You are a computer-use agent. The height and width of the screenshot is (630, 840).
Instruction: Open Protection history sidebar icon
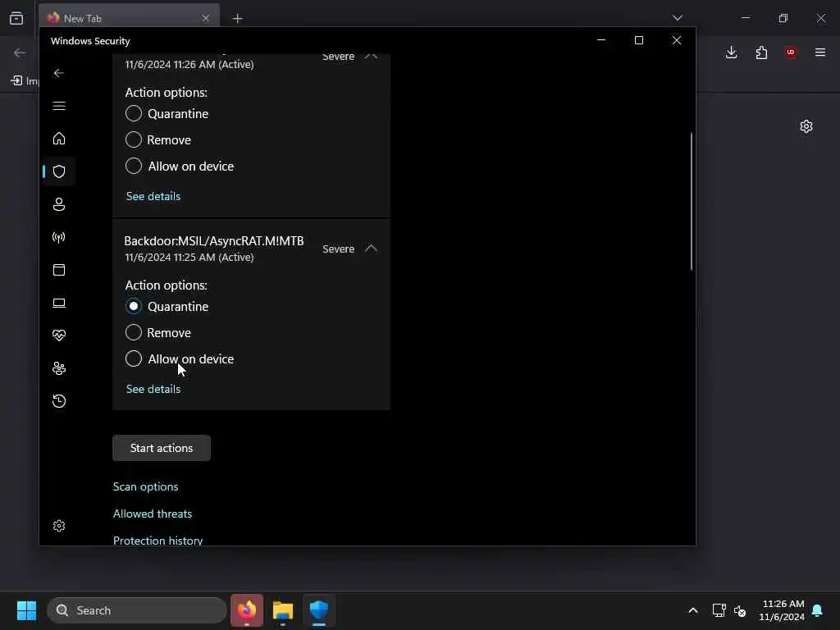click(x=59, y=401)
